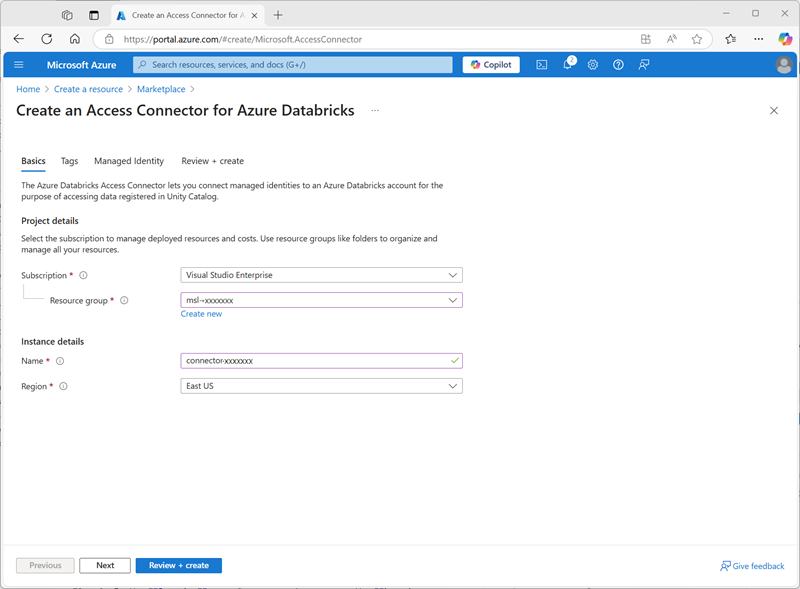The height and width of the screenshot is (589, 800).
Task: Activate read aloud icon
Action: click(671, 39)
